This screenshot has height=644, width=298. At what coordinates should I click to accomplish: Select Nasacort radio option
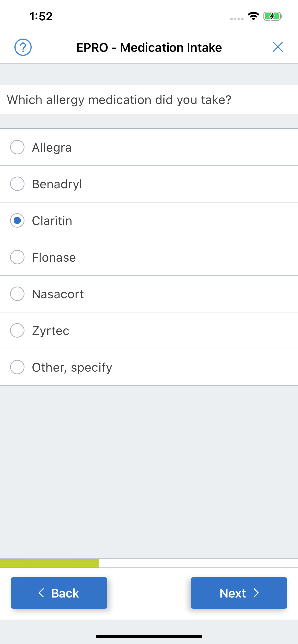[x=17, y=294]
